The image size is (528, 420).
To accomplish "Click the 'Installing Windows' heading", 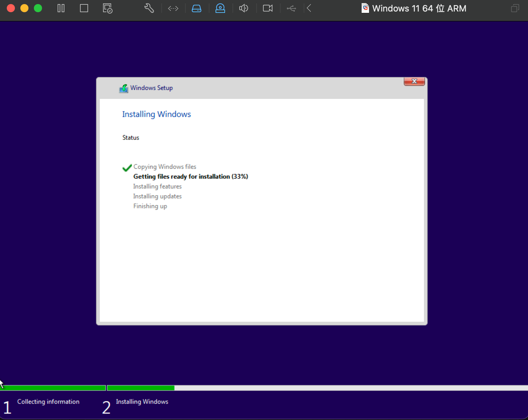I will click(157, 114).
